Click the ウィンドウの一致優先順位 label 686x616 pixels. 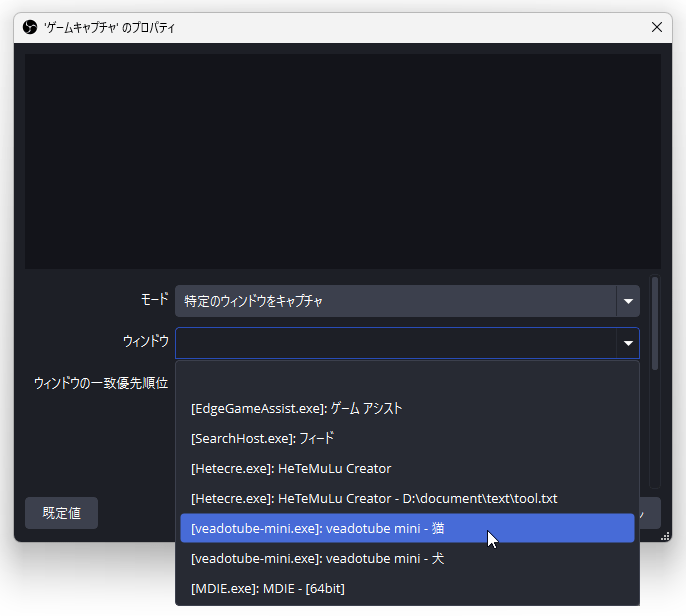pyautogui.click(x=101, y=383)
